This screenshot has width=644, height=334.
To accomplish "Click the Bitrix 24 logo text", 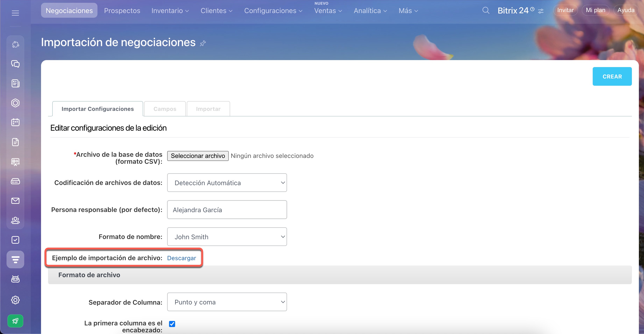I will click(x=513, y=10).
